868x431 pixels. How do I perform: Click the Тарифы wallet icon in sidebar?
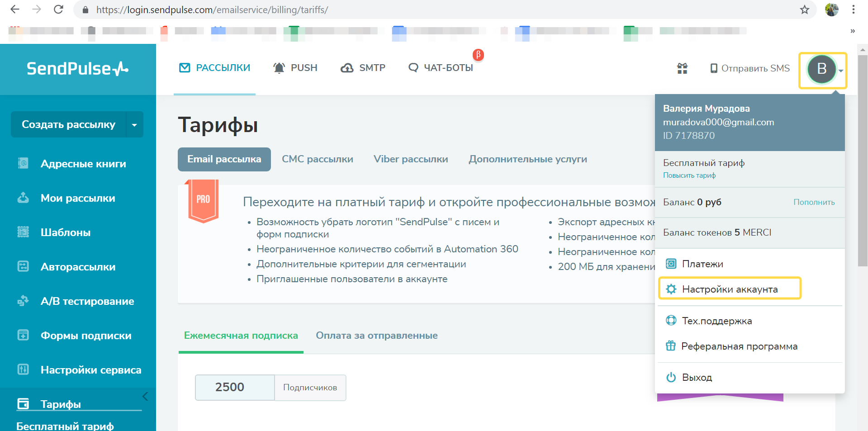coord(23,403)
